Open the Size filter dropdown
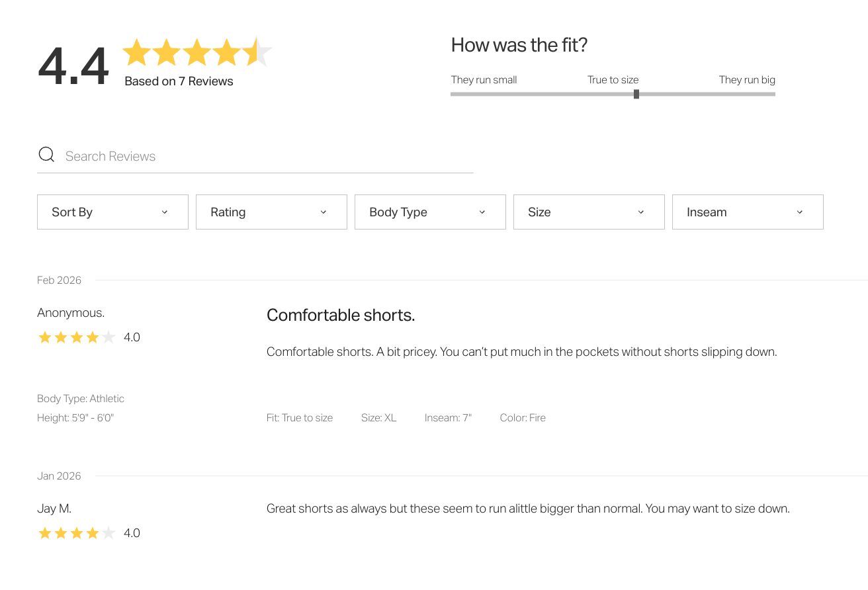This screenshot has height=590, width=868. coord(589,212)
